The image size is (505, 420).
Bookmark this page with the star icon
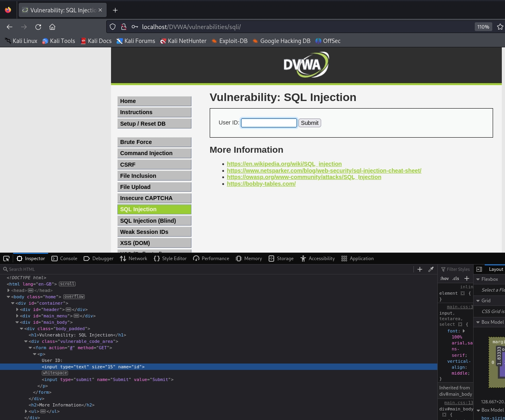[x=500, y=27]
